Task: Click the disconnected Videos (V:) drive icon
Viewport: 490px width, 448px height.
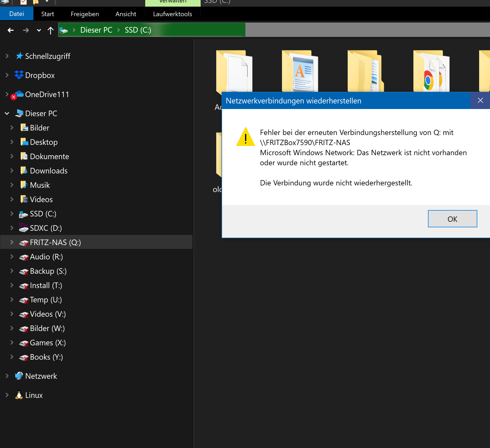Action: [x=24, y=314]
